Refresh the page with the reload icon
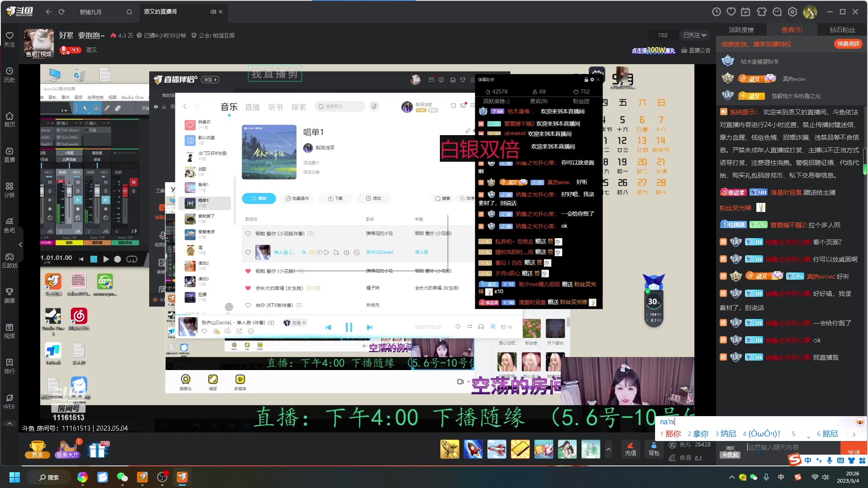Image resolution: width=868 pixels, height=488 pixels. click(61, 12)
